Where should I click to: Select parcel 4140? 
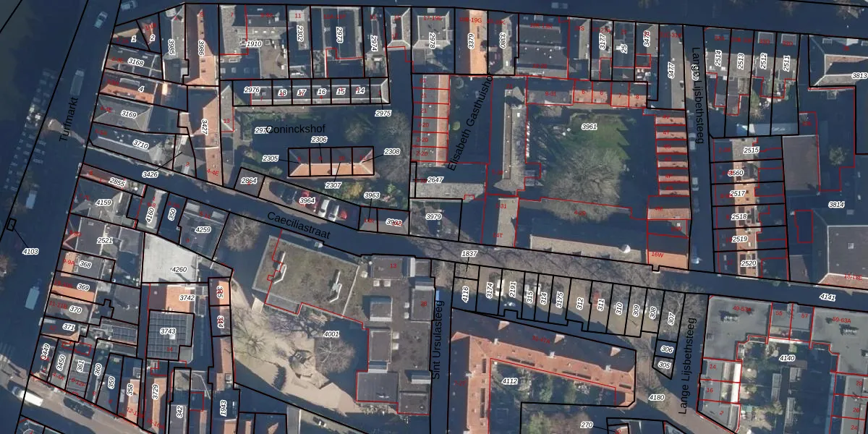click(x=787, y=358)
